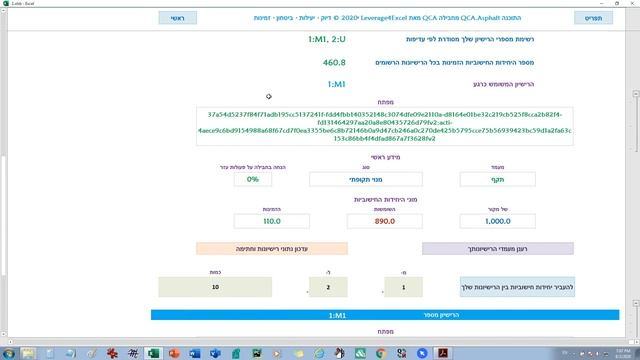Select the 'ל-' target license field showing 2
Image resolution: width=640 pixels, height=360 pixels.
click(328, 287)
